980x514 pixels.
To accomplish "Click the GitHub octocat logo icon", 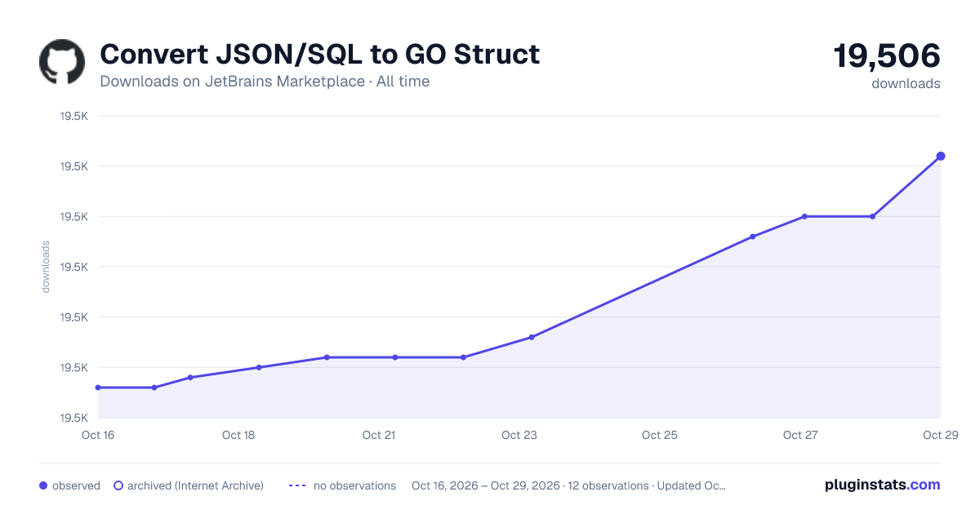I will (x=62, y=62).
